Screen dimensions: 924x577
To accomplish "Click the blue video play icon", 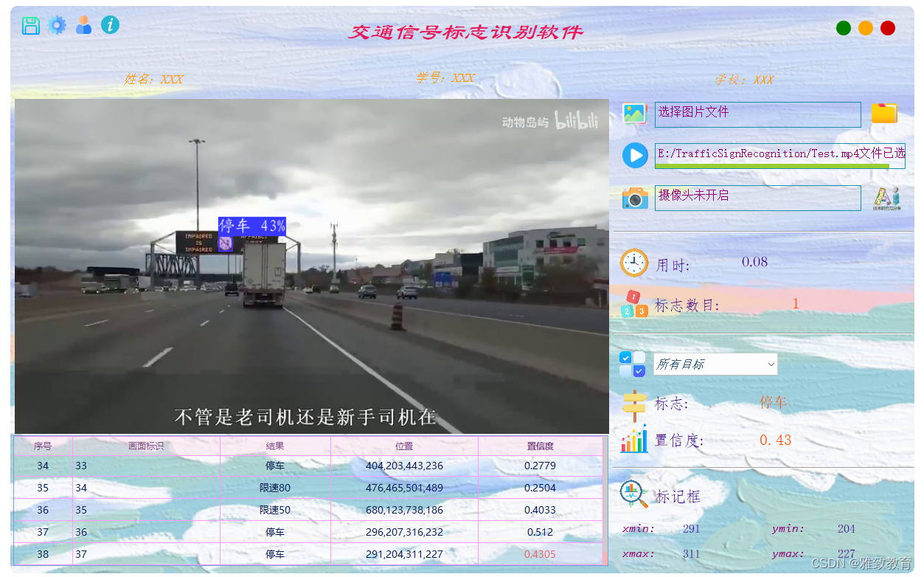I will (x=635, y=155).
